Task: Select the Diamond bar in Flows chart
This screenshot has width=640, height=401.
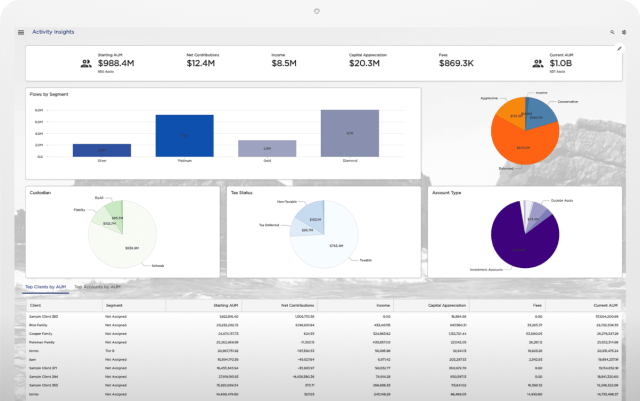Action: point(350,134)
